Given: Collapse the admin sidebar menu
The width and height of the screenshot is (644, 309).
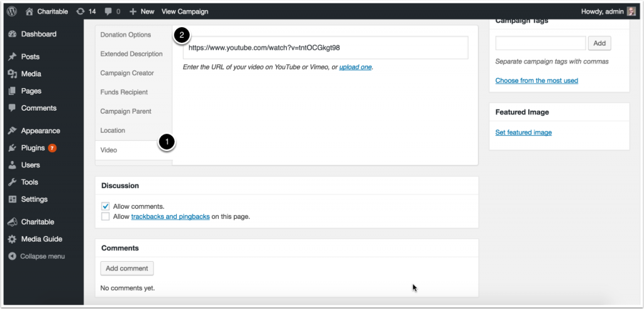Looking at the screenshot, I should [42, 256].
